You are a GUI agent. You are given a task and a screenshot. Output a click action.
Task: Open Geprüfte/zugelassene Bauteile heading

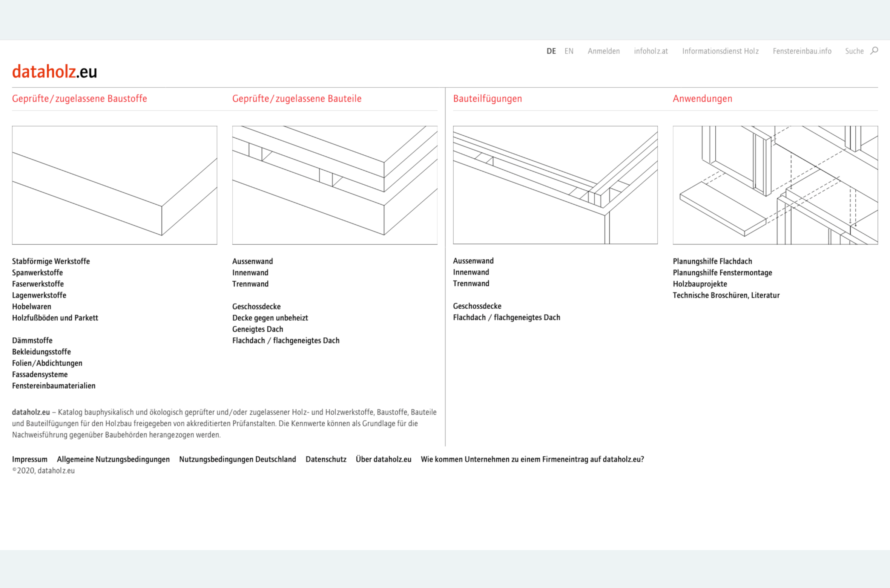pyautogui.click(x=297, y=99)
